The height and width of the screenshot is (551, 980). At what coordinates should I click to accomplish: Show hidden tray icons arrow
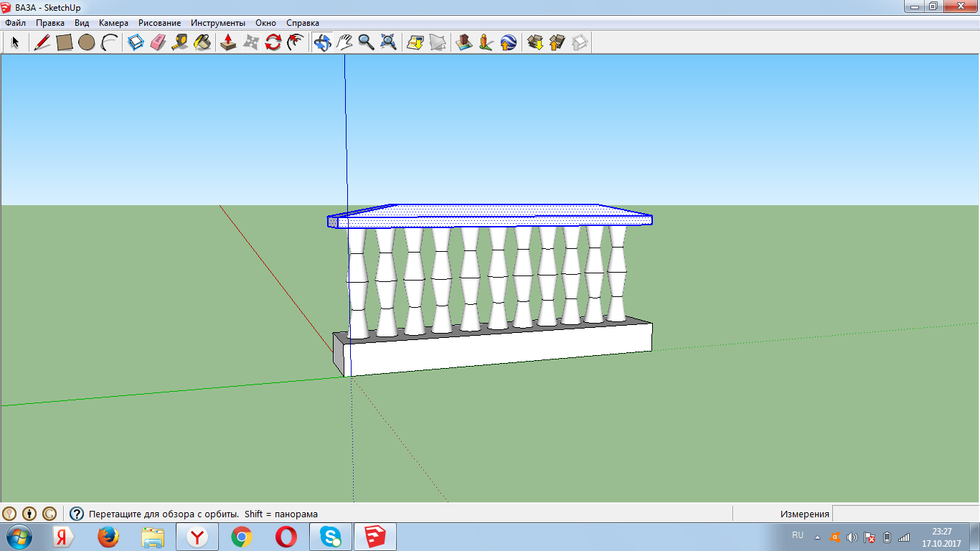[x=817, y=537]
